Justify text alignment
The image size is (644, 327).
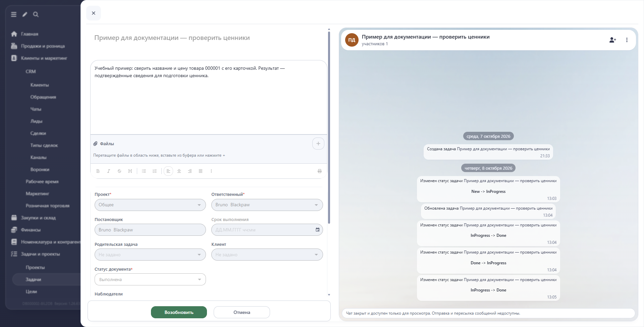[201, 171]
